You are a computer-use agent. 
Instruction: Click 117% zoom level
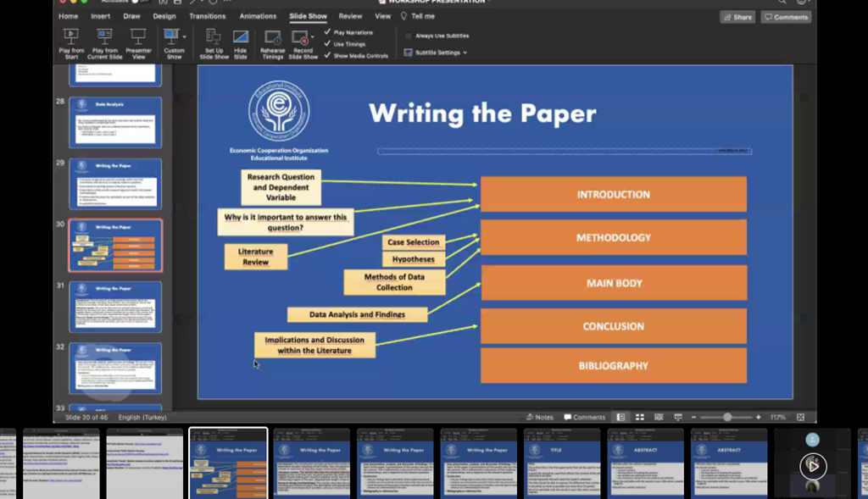778,417
